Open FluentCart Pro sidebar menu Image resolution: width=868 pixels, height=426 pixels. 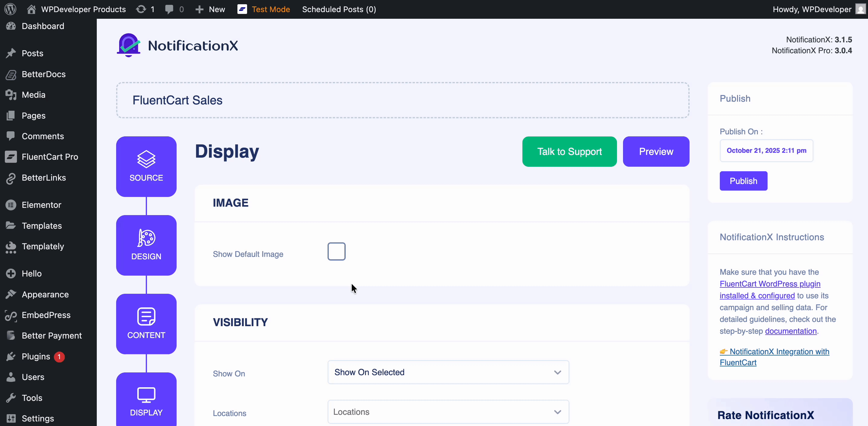[50, 157]
